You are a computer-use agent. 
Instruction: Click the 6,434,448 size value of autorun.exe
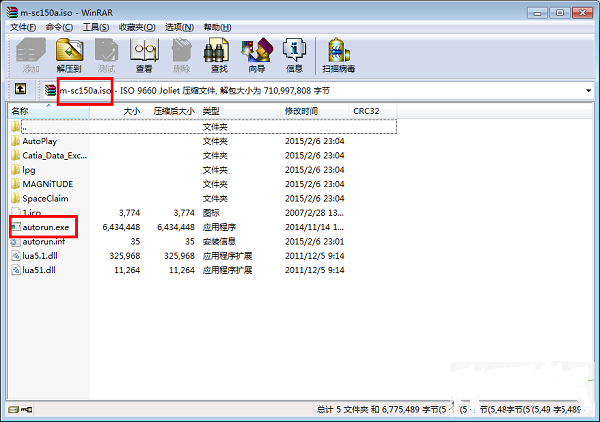coord(121,227)
